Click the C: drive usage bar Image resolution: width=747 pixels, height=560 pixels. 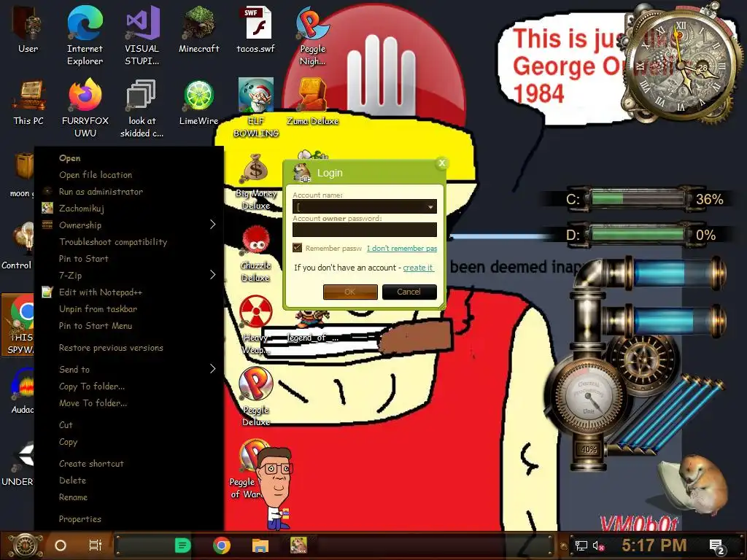(x=638, y=199)
